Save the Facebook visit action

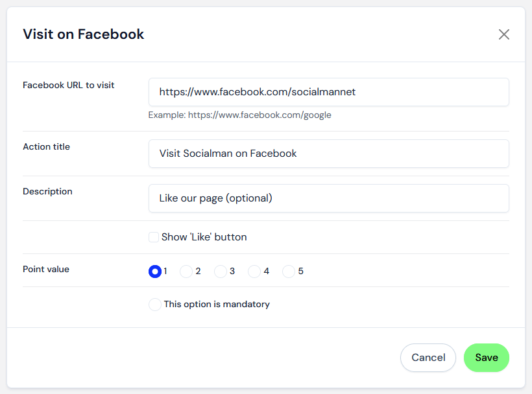(487, 358)
